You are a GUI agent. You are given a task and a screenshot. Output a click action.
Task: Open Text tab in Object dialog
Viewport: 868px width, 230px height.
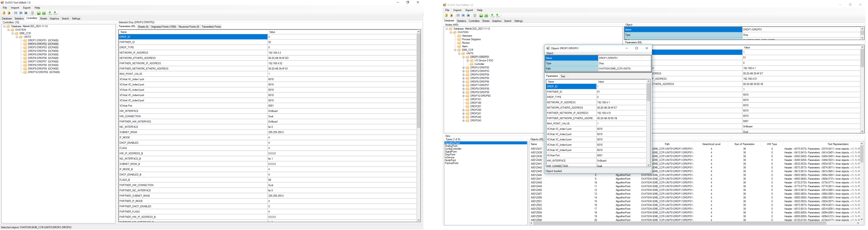[563, 76]
